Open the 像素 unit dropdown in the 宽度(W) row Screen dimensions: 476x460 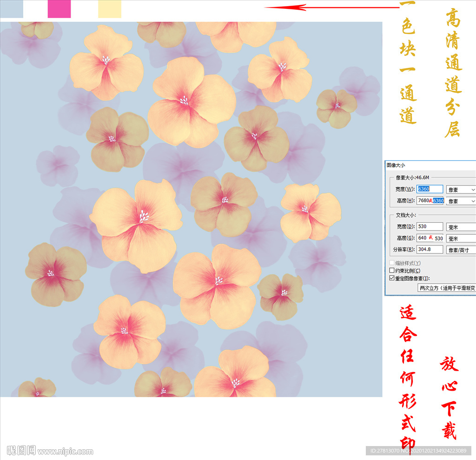(x=461, y=190)
